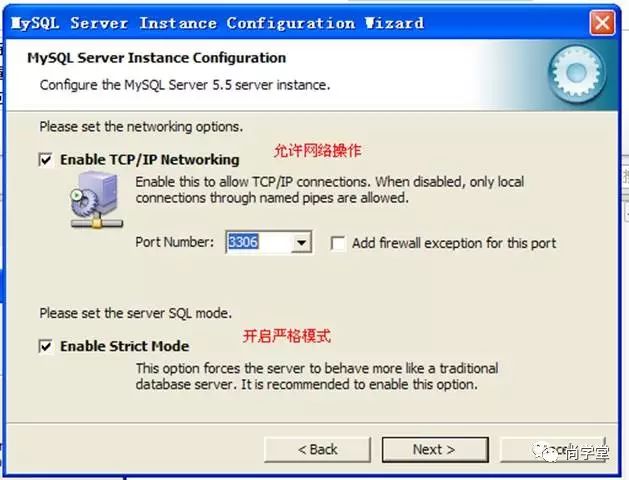The height and width of the screenshot is (480, 629).
Task: Tick the firewall exception checkbox
Action: (337, 243)
